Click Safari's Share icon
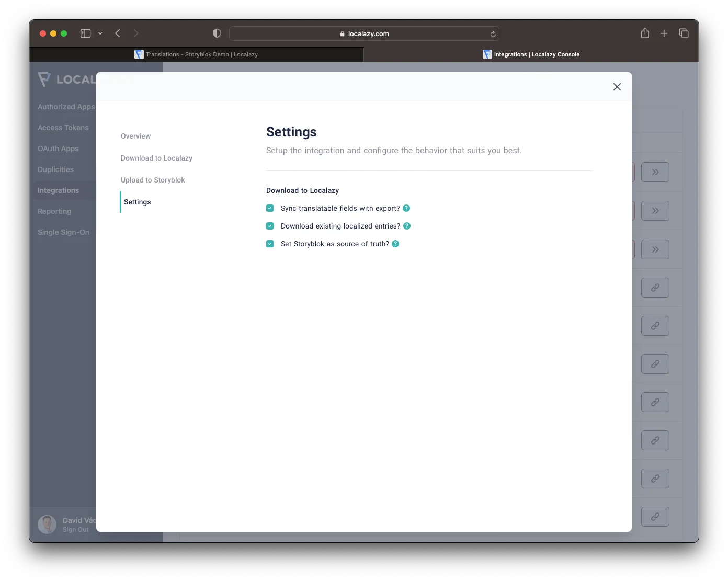728x581 pixels. click(645, 33)
